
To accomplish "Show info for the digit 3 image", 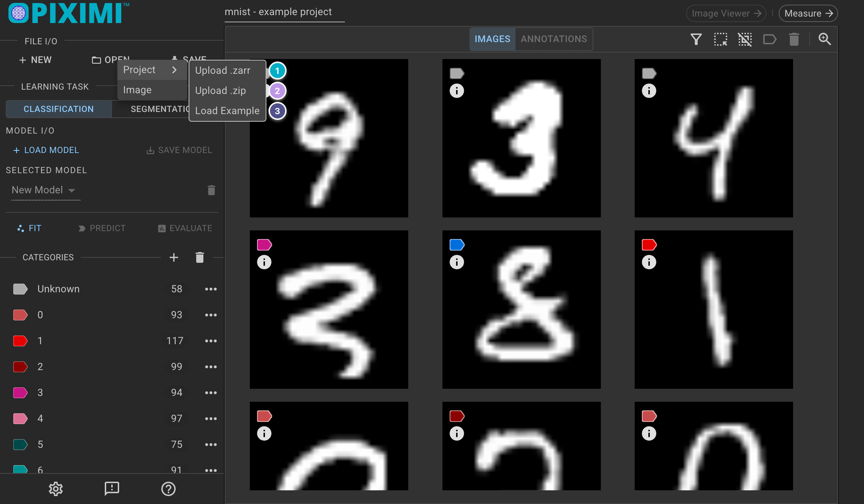I will click(x=456, y=91).
